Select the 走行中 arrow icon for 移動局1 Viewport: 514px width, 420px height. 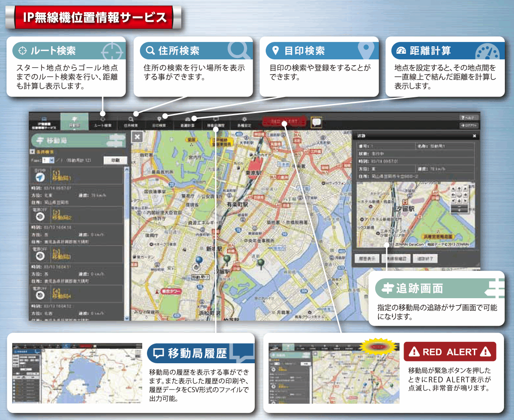coord(40,177)
